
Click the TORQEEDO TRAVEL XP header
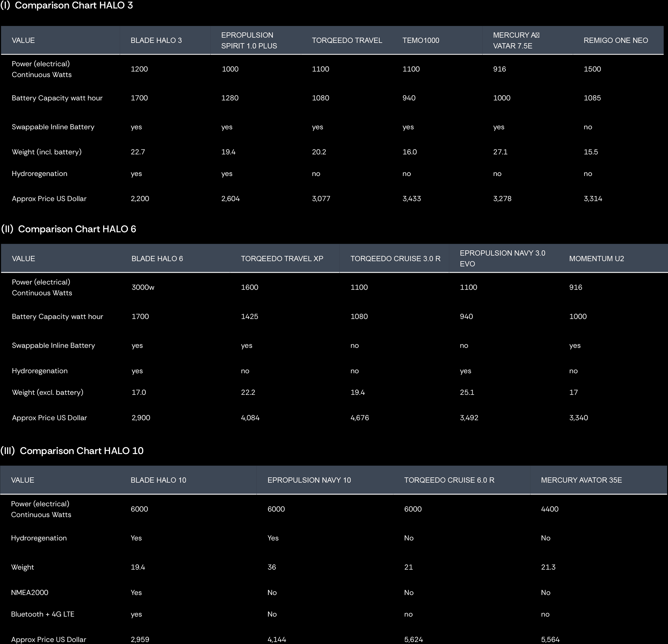pos(282,259)
